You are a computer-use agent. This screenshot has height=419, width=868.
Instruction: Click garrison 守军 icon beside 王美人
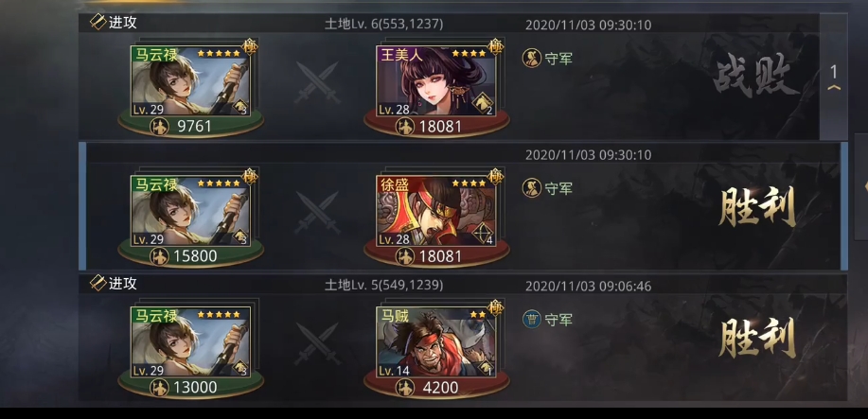[531, 58]
